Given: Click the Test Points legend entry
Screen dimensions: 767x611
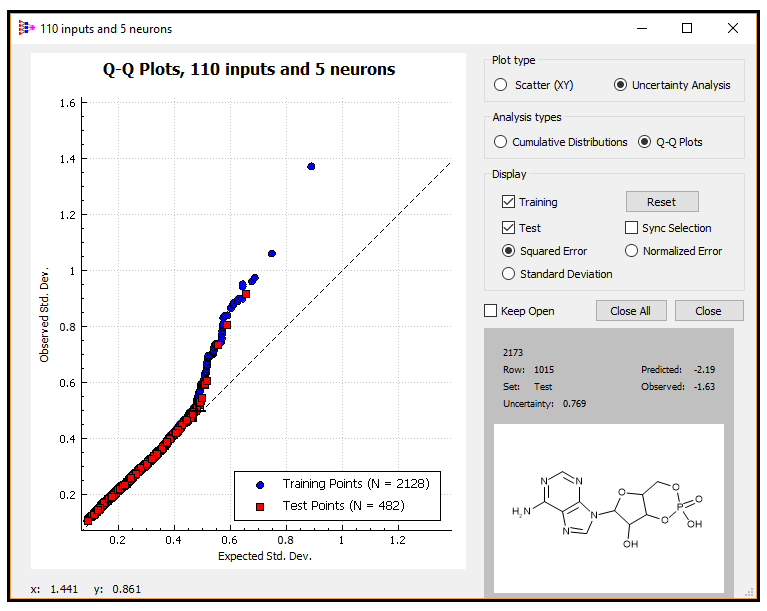Looking at the screenshot, I should pyautogui.click(x=331, y=506).
